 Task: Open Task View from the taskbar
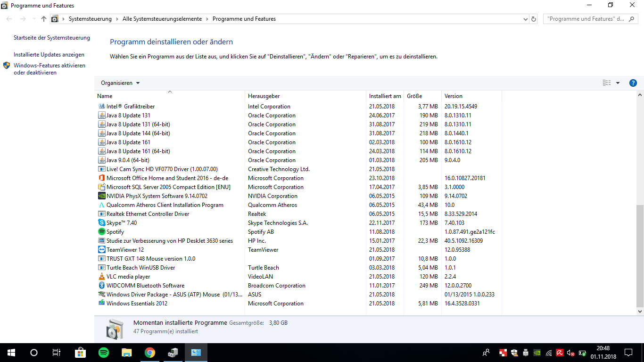click(x=56, y=353)
